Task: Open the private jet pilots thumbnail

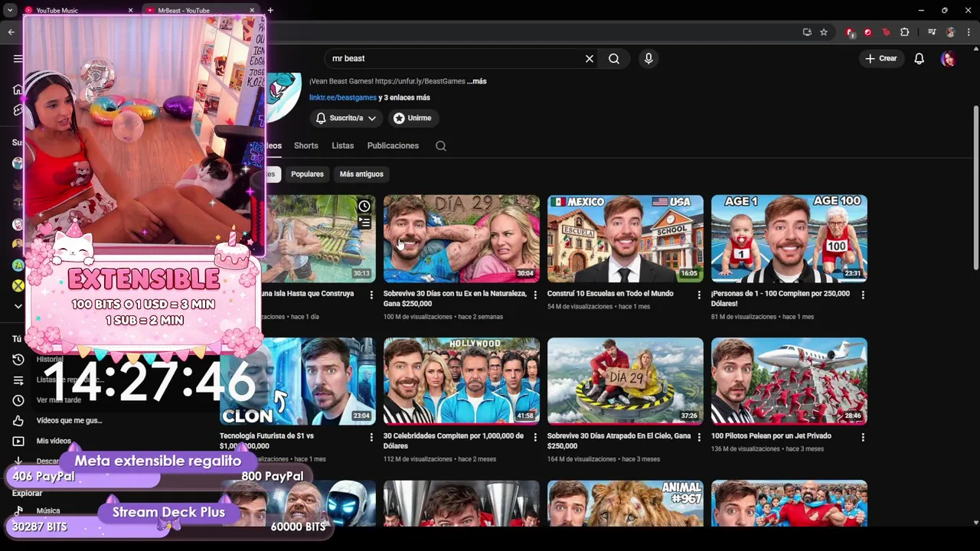Action: click(x=789, y=381)
